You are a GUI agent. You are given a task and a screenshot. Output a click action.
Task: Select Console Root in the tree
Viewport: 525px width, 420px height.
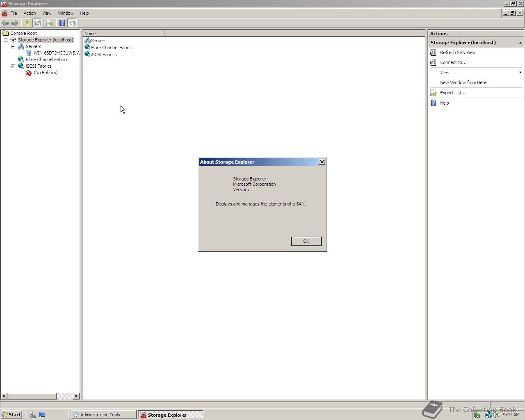(x=23, y=33)
